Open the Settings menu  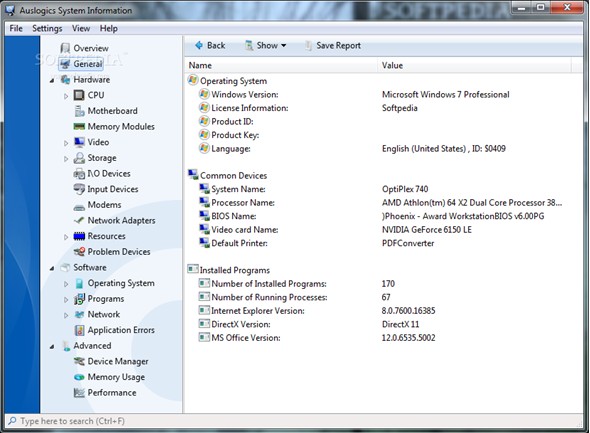click(x=47, y=29)
